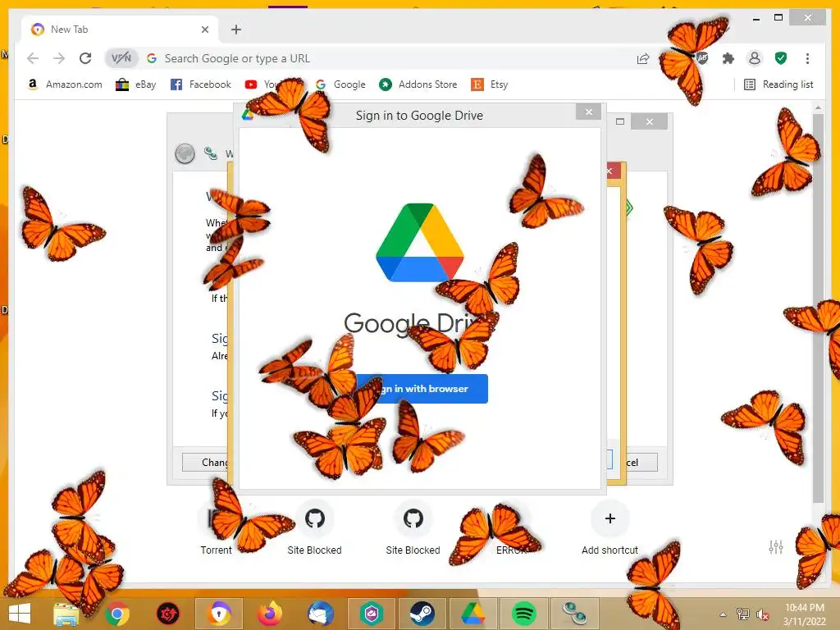Open the Amazon.com bookmark
The image size is (840, 630).
tap(64, 84)
